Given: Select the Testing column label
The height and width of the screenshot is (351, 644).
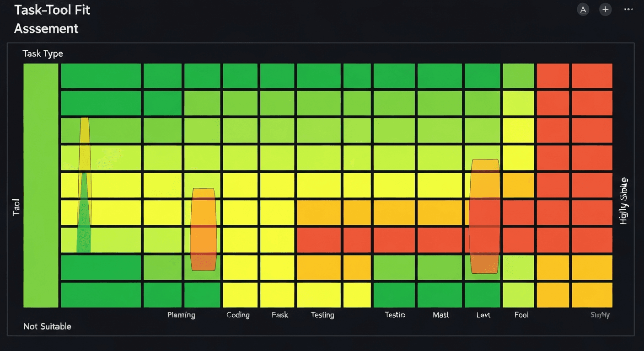Looking at the screenshot, I should point(322,315).
